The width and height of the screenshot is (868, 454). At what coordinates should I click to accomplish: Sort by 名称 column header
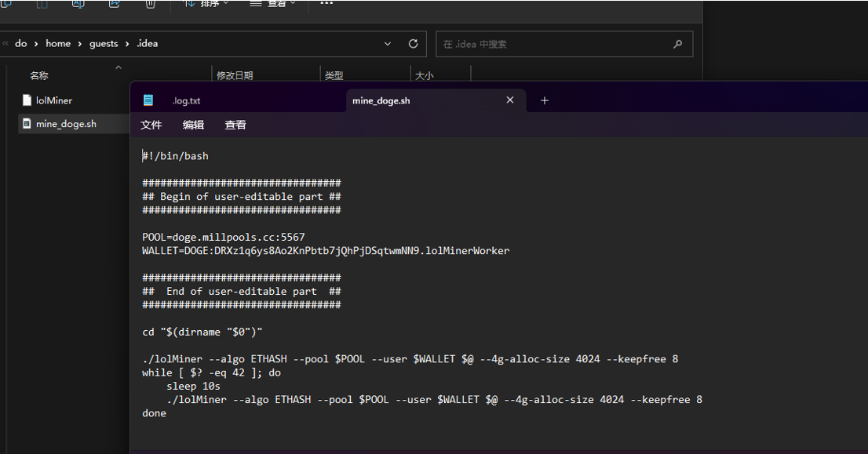point(38,76)
